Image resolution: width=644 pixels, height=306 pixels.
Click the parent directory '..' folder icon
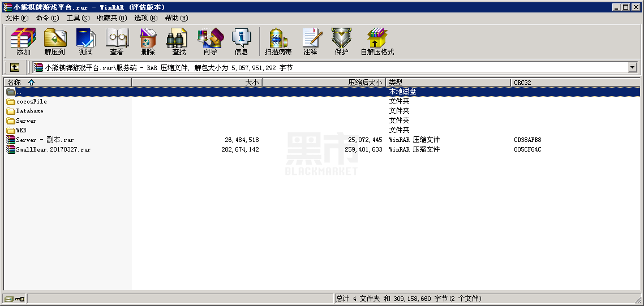11,92
